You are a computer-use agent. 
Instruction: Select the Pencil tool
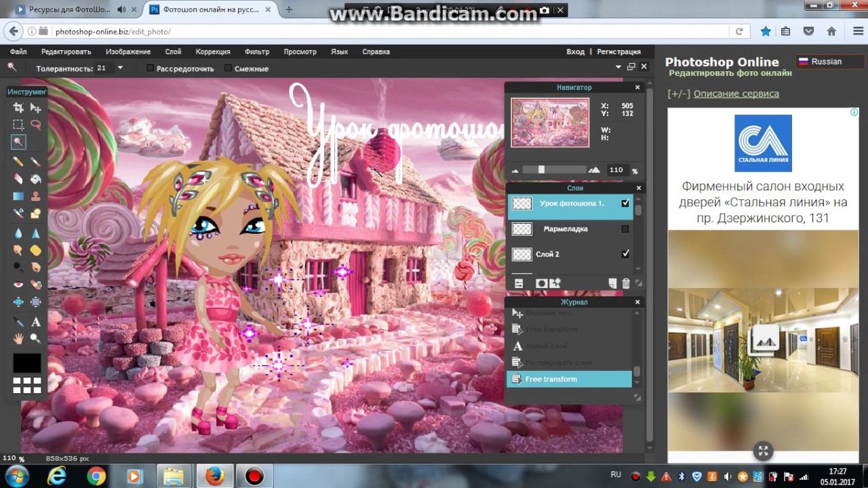click(x=18, y=161)
